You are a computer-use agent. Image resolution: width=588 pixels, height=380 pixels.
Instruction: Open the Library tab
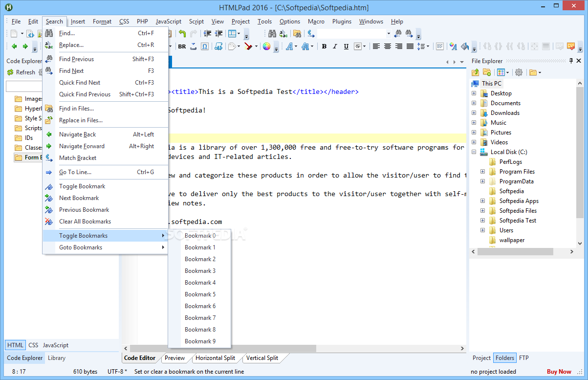point(57,358)
